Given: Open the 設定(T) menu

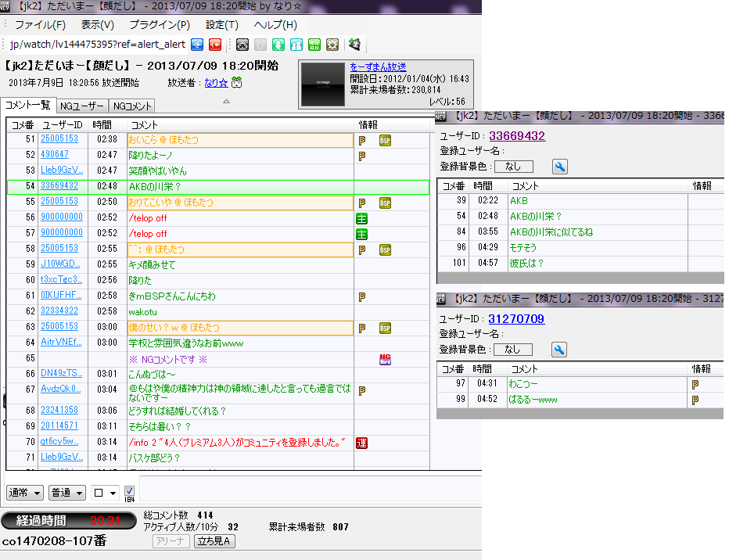Looking at the screenshot, I should (x=221, y=25).
